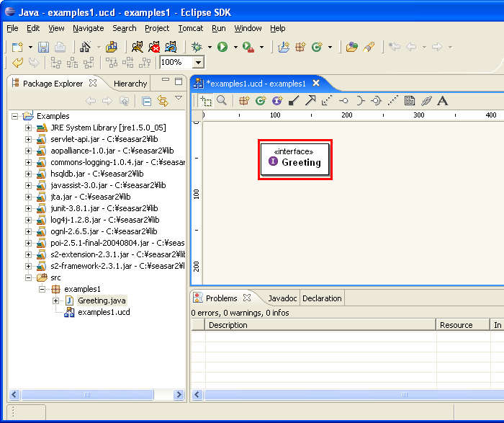
Task: Click Collapse All in Package Explorer
Action: 146,102
